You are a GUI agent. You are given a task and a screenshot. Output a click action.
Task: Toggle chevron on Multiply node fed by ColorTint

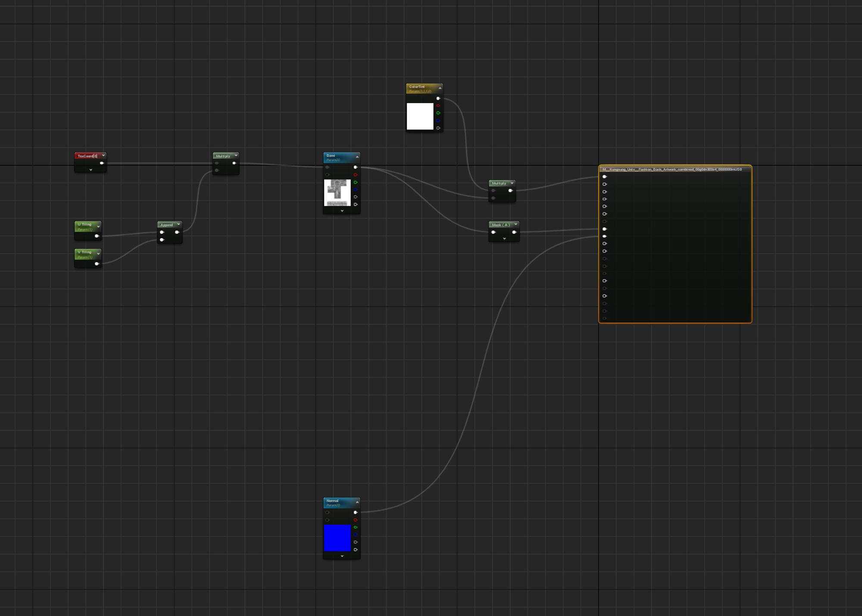(512, 183)
